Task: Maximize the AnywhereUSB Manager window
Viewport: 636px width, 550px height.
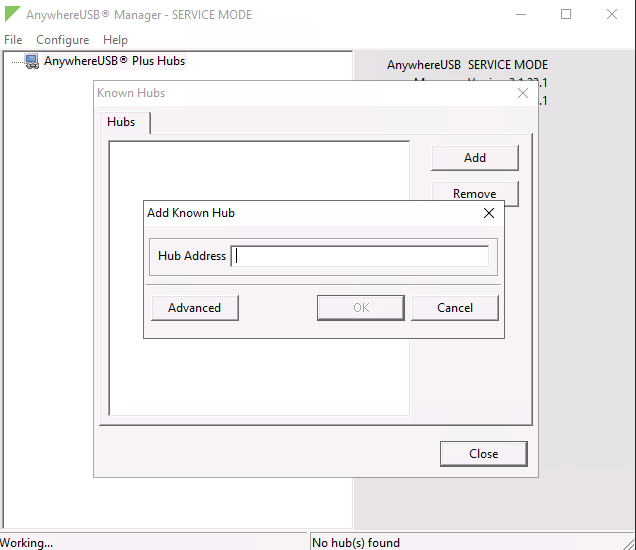Action: click(x=566, y=15)
